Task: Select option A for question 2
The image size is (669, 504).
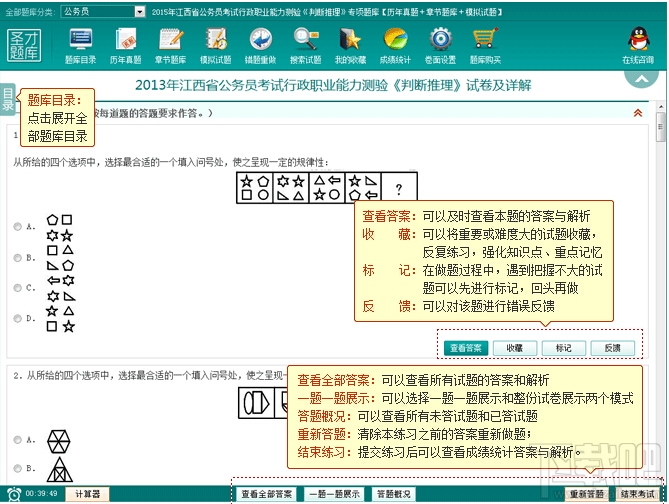Action: 17,440
